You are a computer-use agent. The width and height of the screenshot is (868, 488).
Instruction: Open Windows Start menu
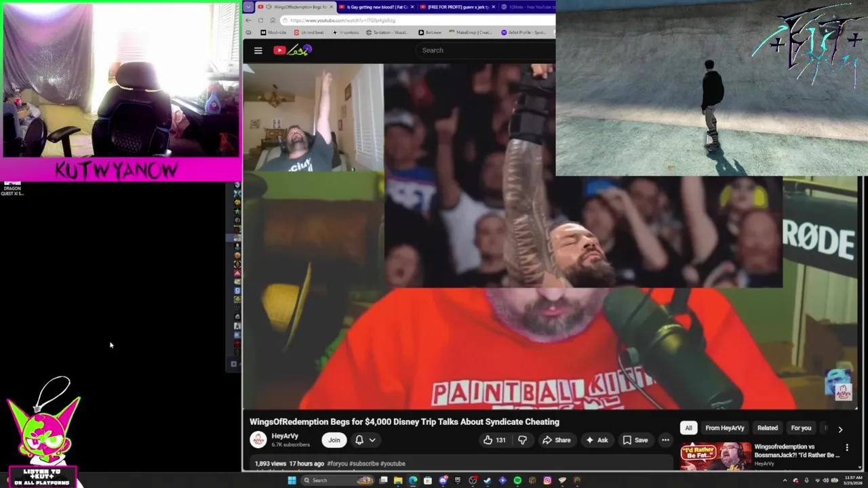pos(292,481)
